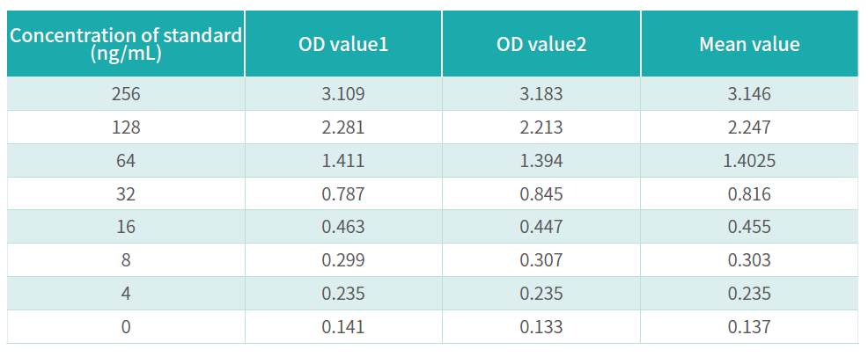The width and height of the screenshot is (868, 364).
Task: Select the mean value 0.455 cell
Action: pyautogui.click(x=749, y=227)
